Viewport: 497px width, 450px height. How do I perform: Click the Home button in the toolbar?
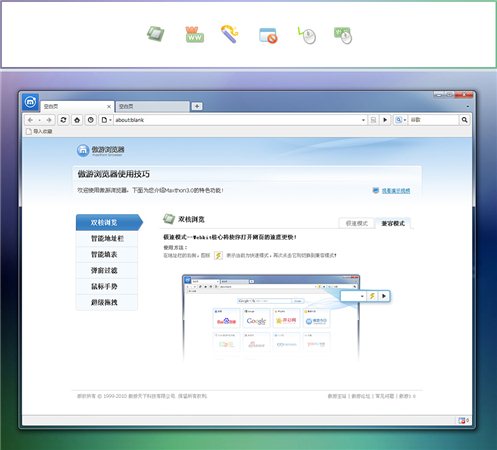tap(77, 120)
